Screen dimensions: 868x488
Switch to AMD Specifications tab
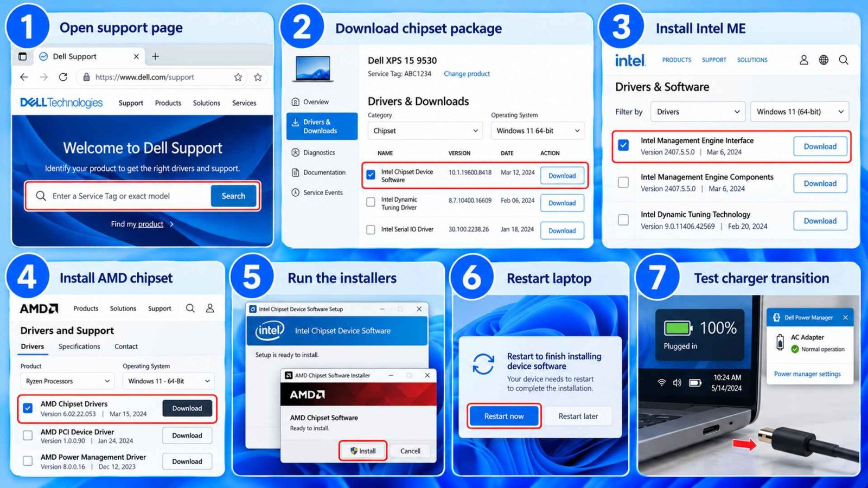click(79, 346)
